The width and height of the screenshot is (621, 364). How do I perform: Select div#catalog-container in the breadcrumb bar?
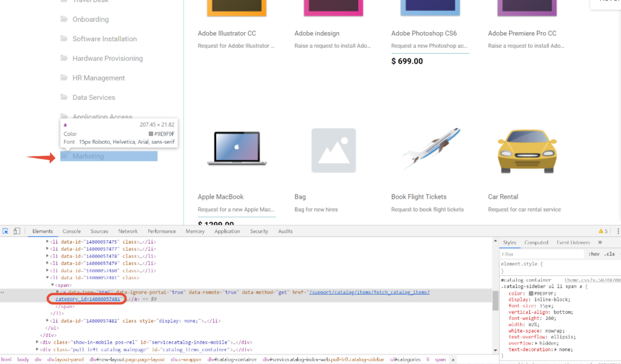coord(232,359)
